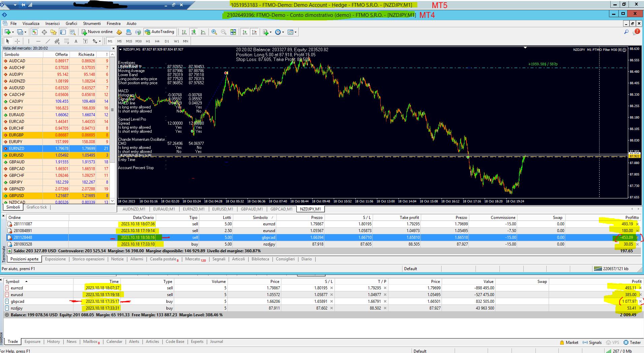
Task: Switch to M30 timeframe
Action: (x=138, y=41)
